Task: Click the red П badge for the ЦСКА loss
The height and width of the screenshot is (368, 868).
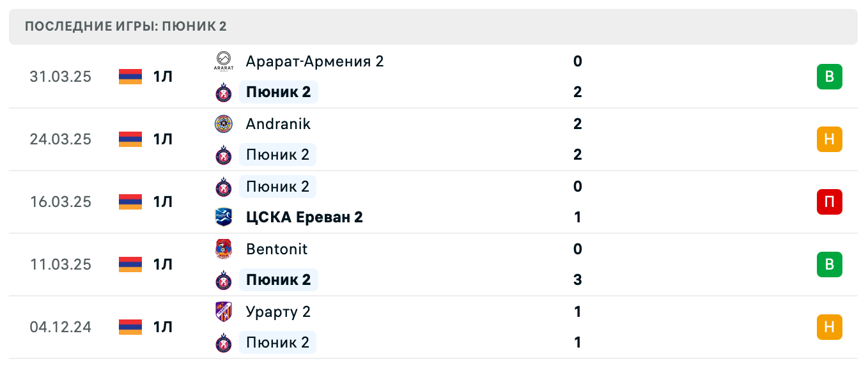Action: [x=830, y=202]
